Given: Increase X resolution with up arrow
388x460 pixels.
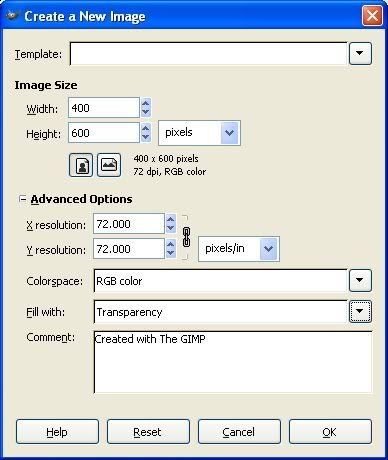Looking at the screenshot, I should coord(171,219).
